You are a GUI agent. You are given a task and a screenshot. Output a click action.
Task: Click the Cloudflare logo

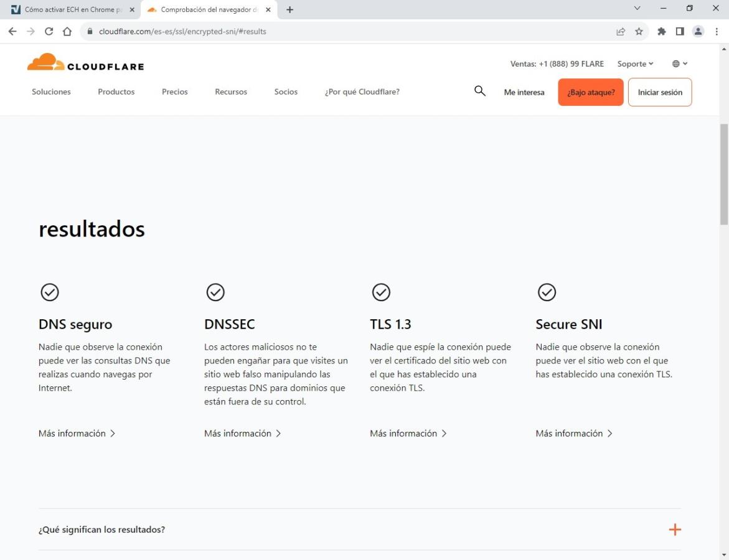[x=85, y=63]
